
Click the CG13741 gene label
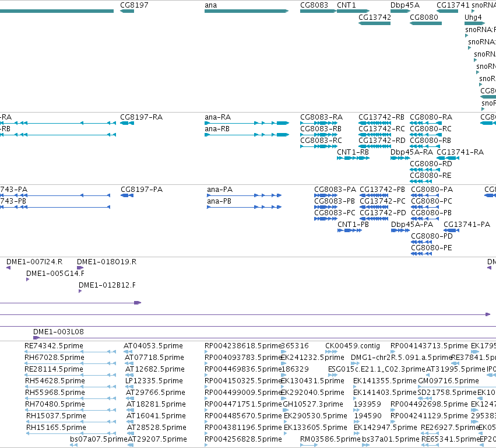(453, 5)
